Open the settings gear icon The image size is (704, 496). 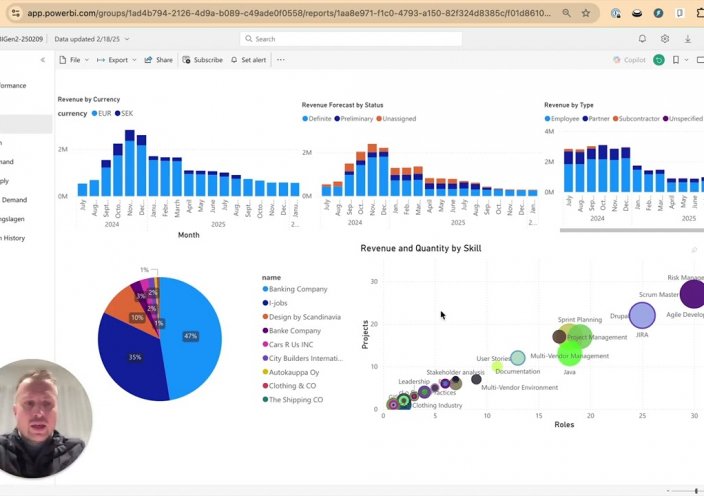[665, 39]
